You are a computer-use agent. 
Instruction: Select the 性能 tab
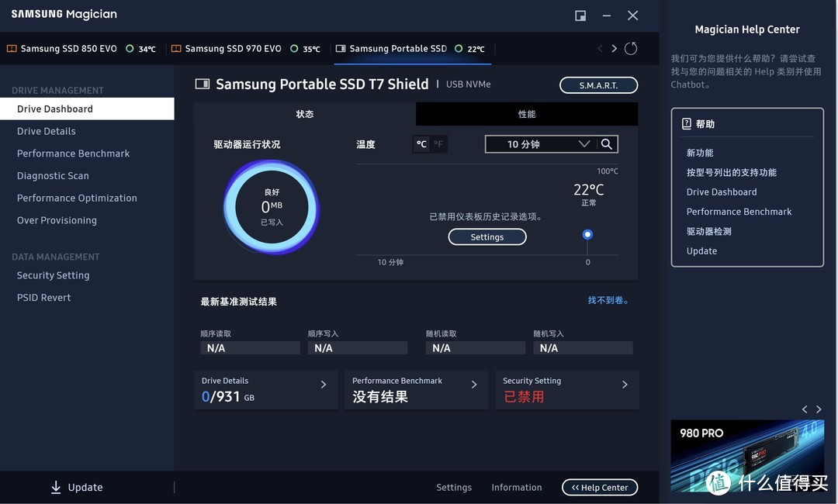[x=527, y=114]
